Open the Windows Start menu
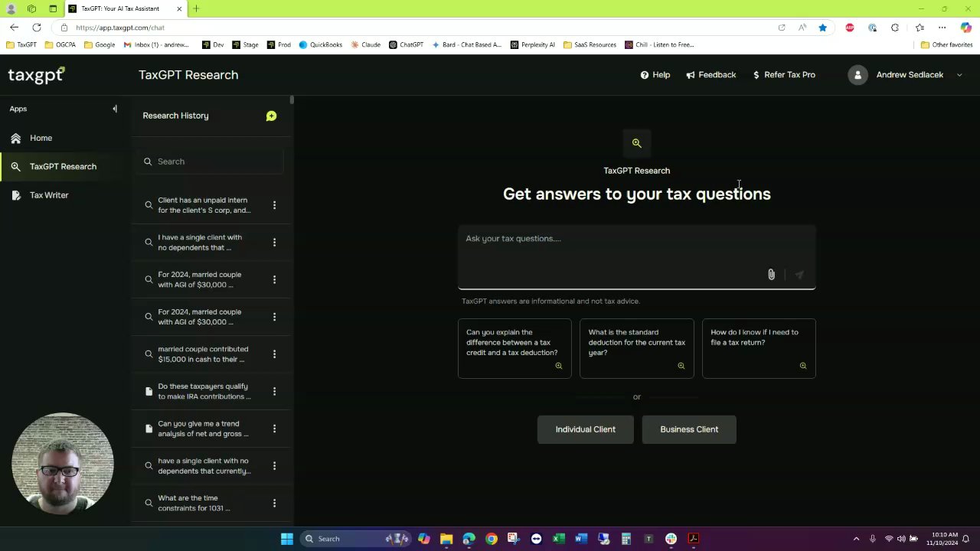980x551 pixels. (x=287, y=539)
